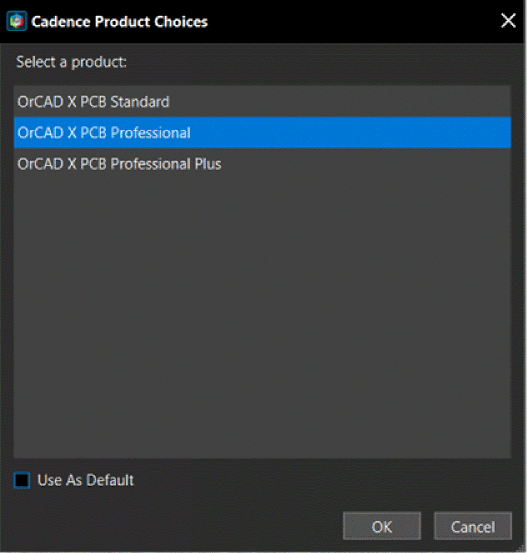The image size is (527, 553).
Task: Click OK to launch chosen product
Action: pyautogui.click(x=382, y=527)
